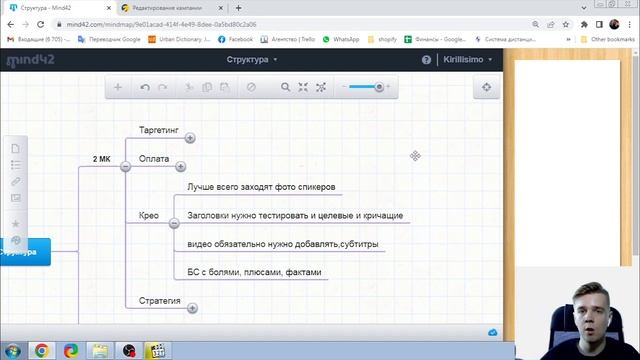Open the to-do list icon in sidebar

(16, 165)
